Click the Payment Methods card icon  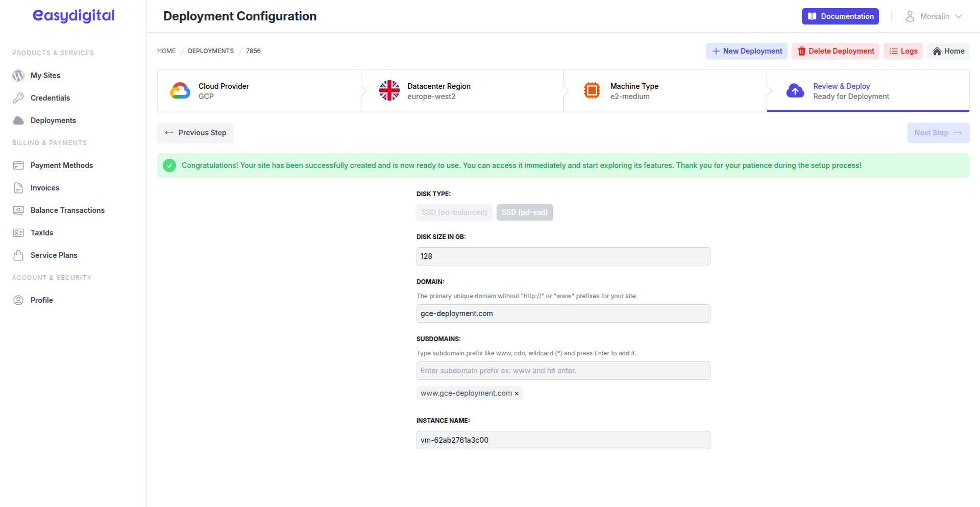(x=18, y=165)
